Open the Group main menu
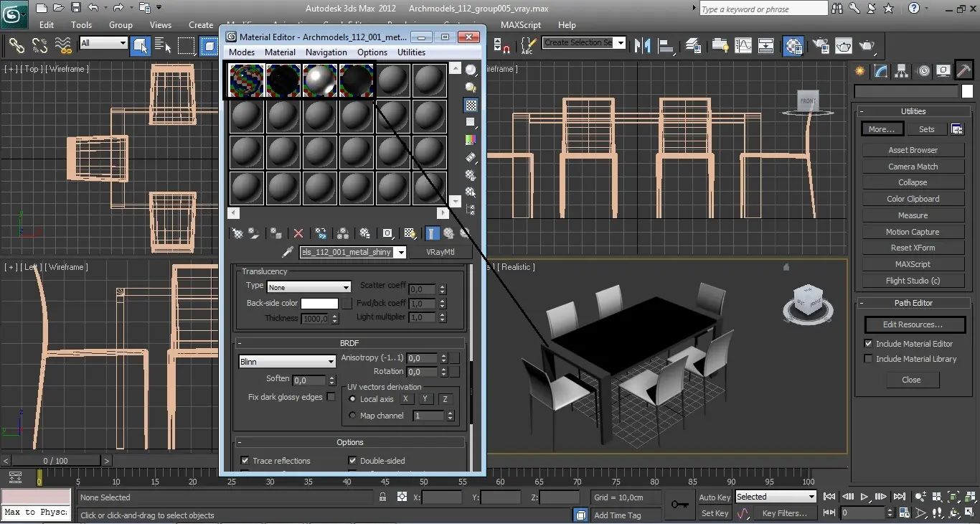Image resolution: width=980 pixels, height=524 pixels. point(121,24)
